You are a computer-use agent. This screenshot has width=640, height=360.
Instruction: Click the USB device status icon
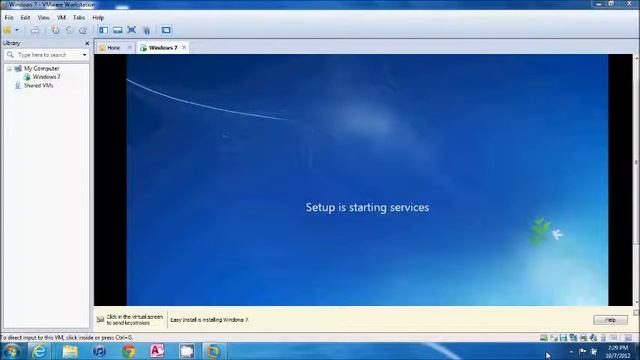603,338
